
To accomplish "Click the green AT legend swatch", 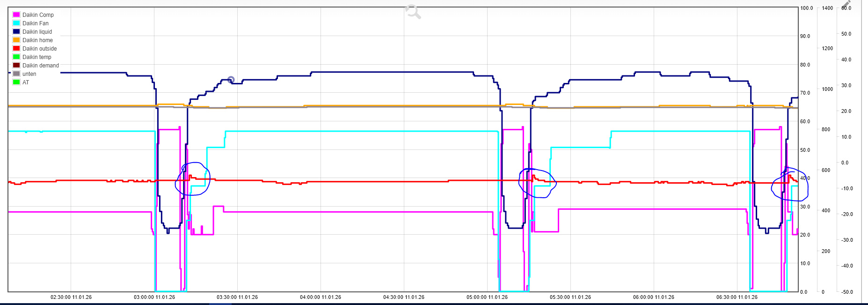I will click(x=16, y=82).
